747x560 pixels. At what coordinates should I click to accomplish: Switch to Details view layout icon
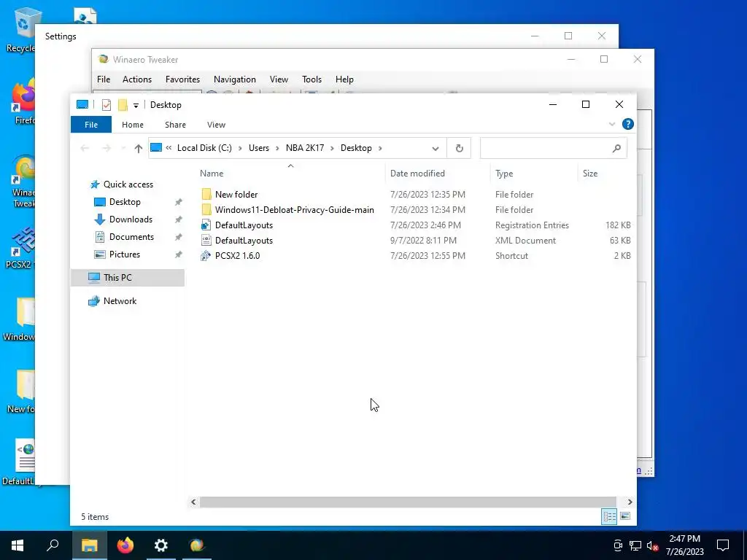(x=609, y=517)
